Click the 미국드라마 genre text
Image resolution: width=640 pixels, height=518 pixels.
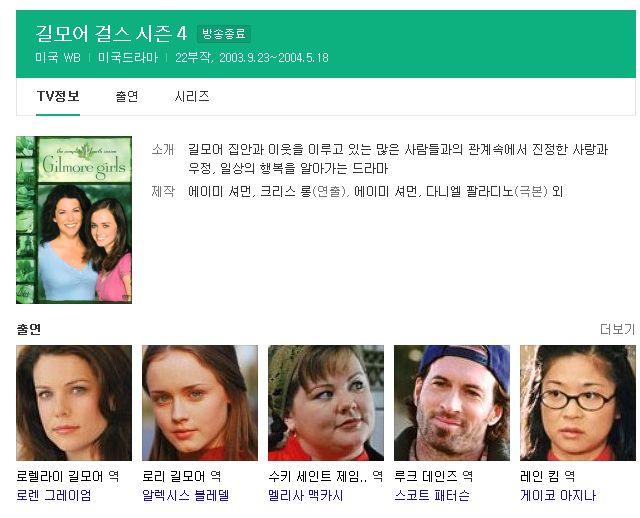coord(128,58)
